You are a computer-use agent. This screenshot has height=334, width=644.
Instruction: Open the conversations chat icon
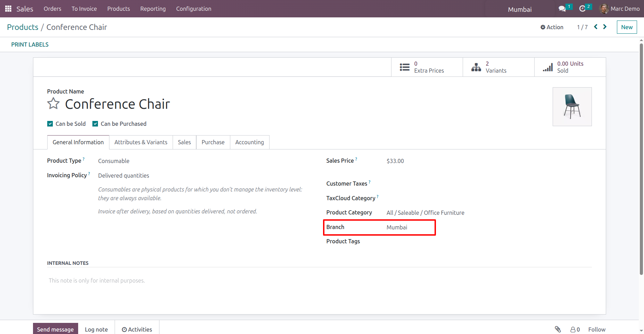pyautogui.click(x=562, y=9)
